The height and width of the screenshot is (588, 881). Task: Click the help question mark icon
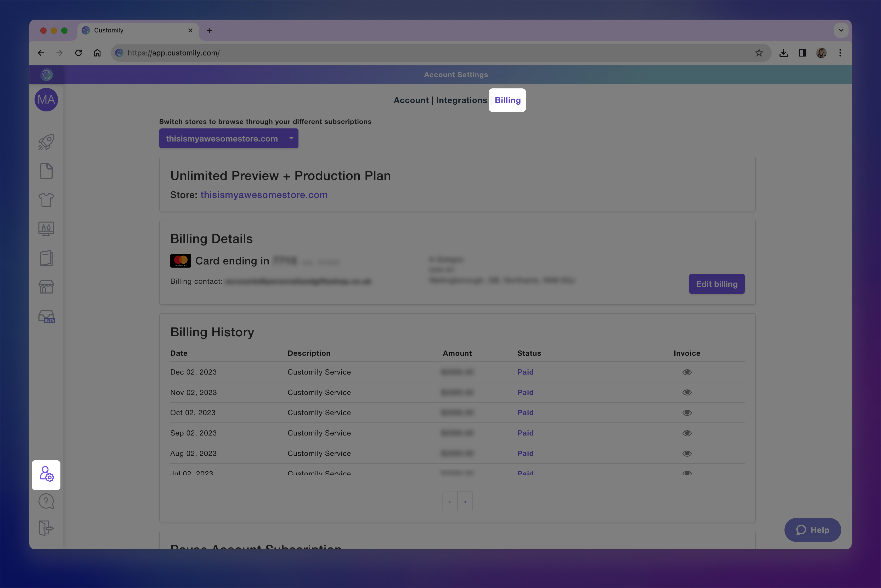[46, 501]
